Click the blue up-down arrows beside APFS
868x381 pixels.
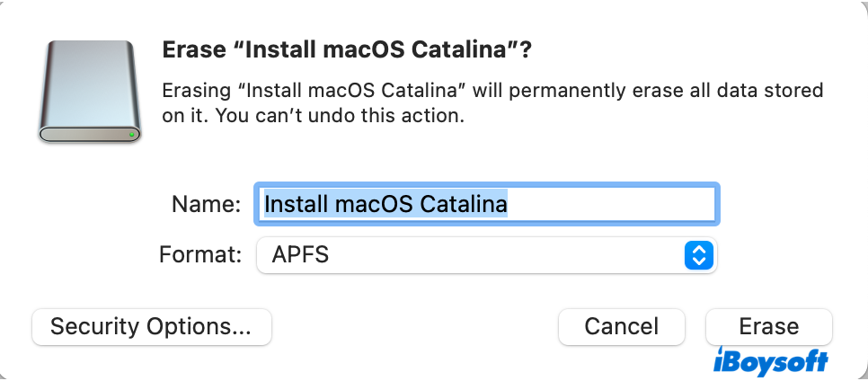(698, 255)
